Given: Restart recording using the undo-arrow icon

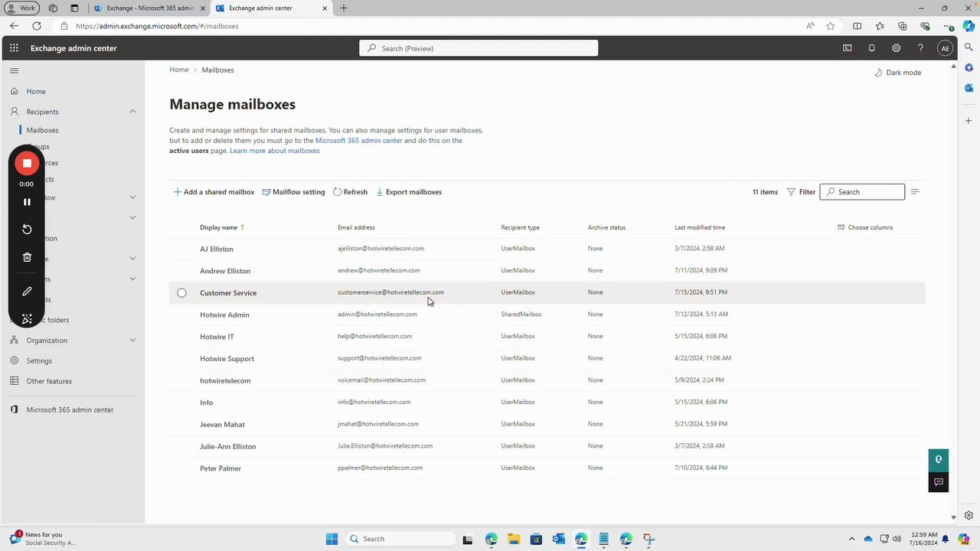Looking at the screenshot, I should 27,230.
